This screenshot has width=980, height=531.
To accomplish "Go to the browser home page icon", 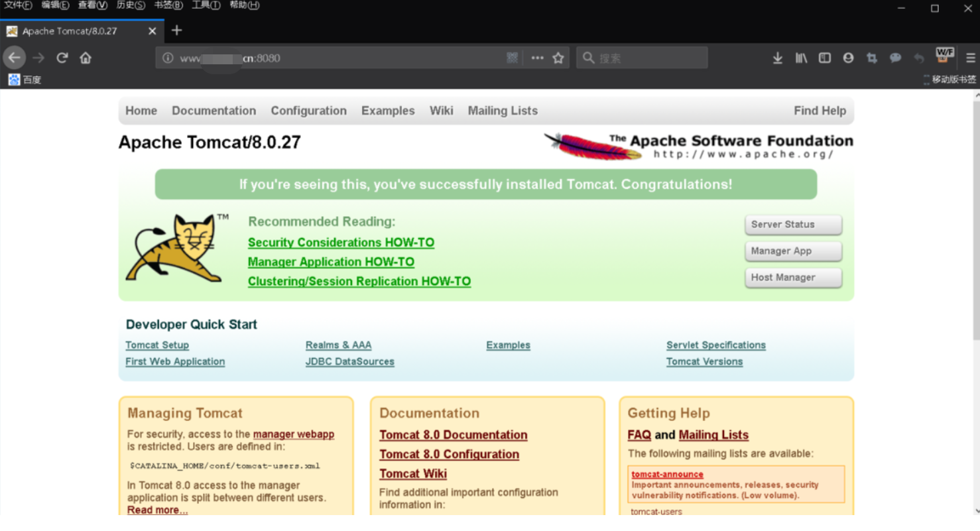I will (86, 58).
